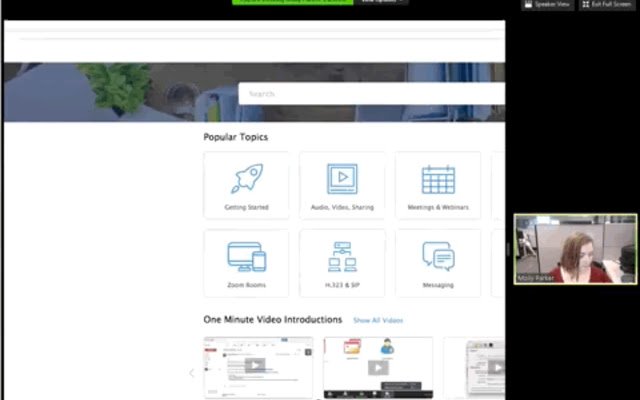Open the H.323 & SIP network icon

342,257
